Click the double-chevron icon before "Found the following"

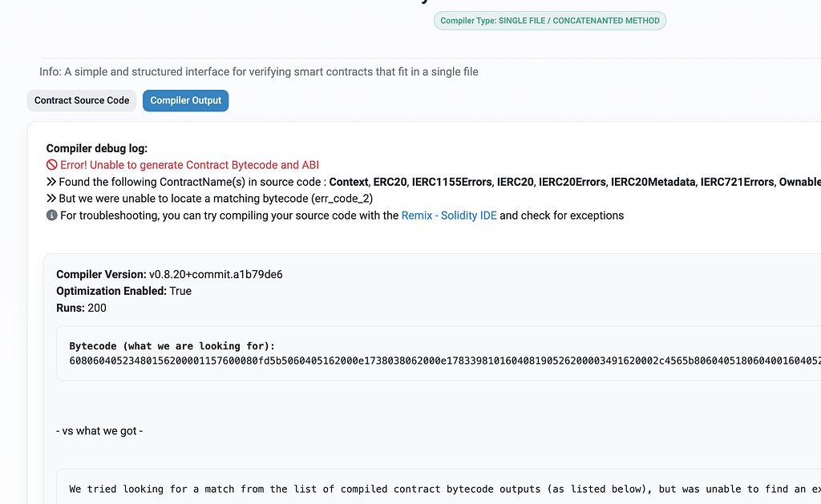point(51,182)
